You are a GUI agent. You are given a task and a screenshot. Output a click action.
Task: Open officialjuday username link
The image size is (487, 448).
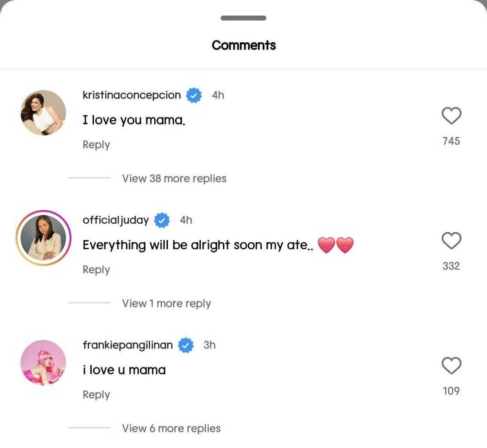point(116,220)
